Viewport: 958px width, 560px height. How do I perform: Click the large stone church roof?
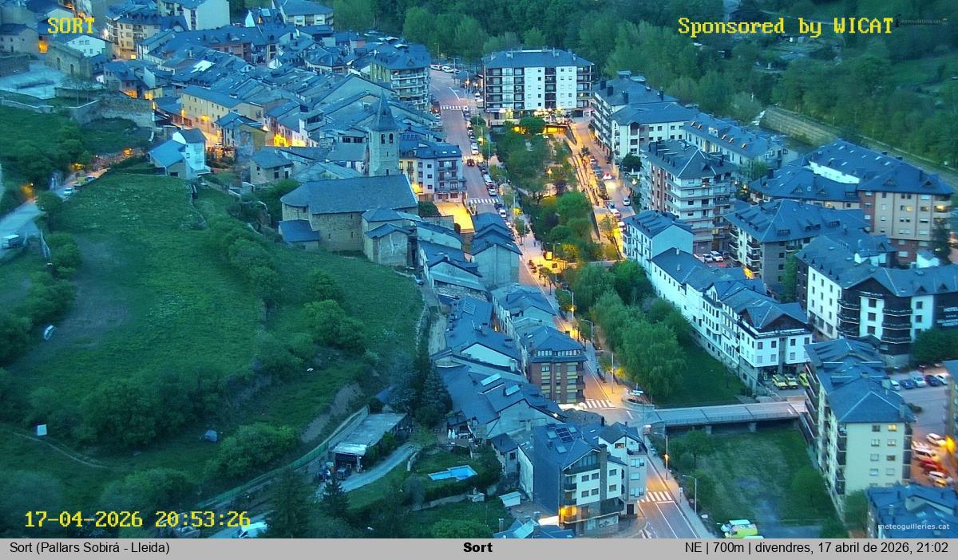(350, 194)
